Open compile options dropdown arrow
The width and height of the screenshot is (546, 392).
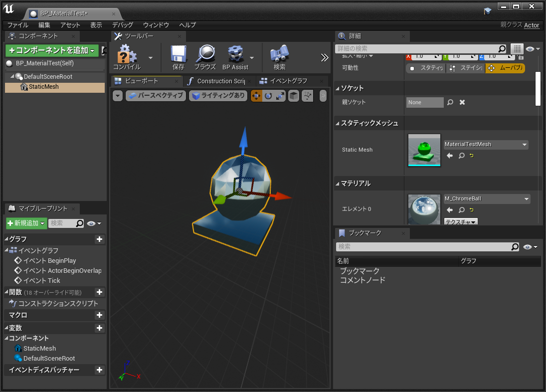coord(151,58)
